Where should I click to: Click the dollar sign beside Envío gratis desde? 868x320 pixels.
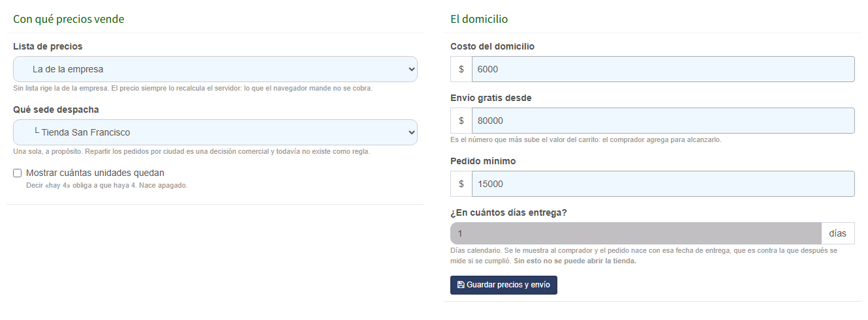461,121
